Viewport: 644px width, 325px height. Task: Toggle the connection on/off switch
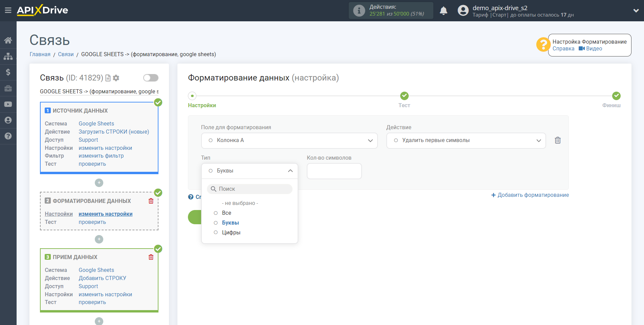[x=151, y=78]
